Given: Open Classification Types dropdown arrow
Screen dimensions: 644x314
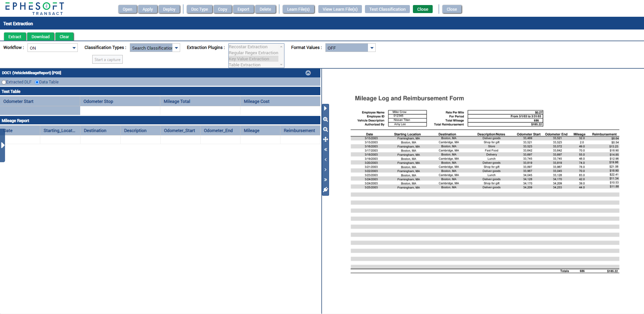Looking at the screenshot, I should click(176, 48).
